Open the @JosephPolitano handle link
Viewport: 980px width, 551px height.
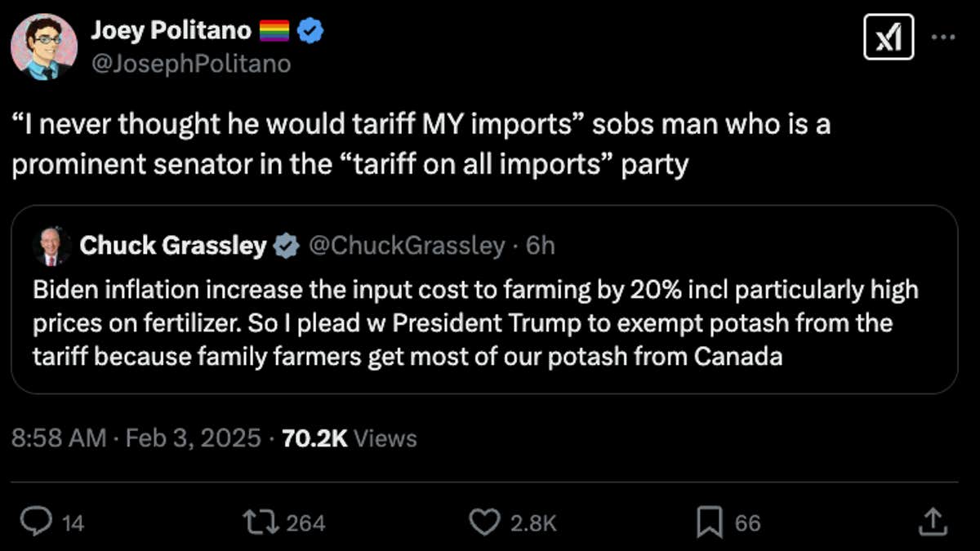coord(192,63)
